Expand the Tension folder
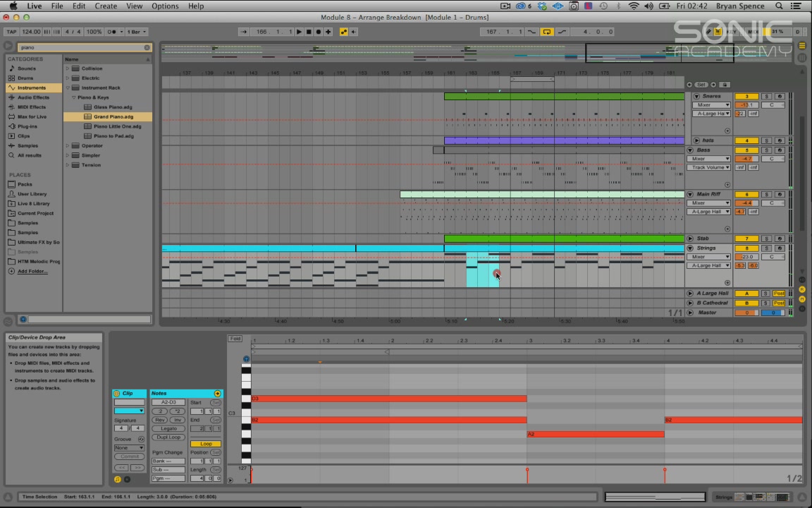Image resolution: width=812 pixels, height=508 pixels. pyautogui.click(x=68, y=165)
